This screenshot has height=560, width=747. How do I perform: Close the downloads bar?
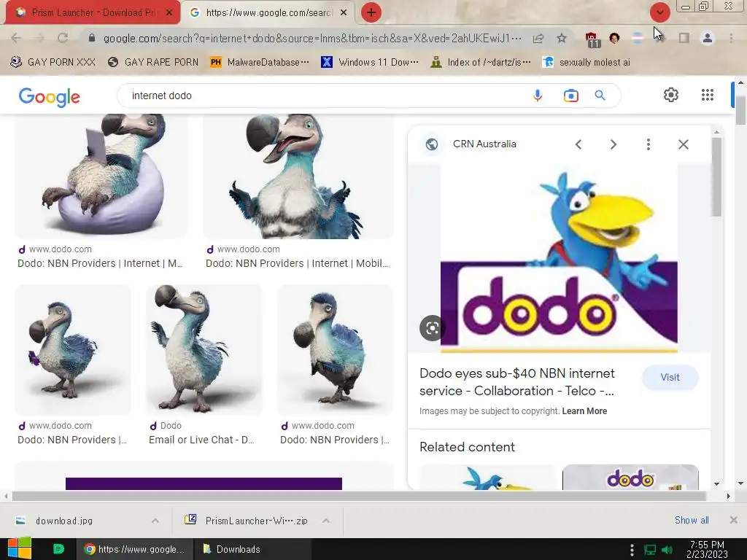click(733, 520)
